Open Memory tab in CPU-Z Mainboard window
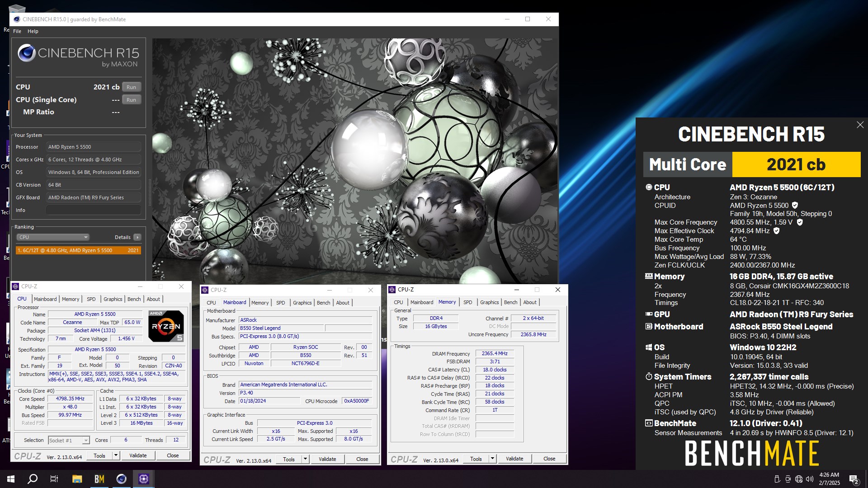868x488 pixels. 260,303
